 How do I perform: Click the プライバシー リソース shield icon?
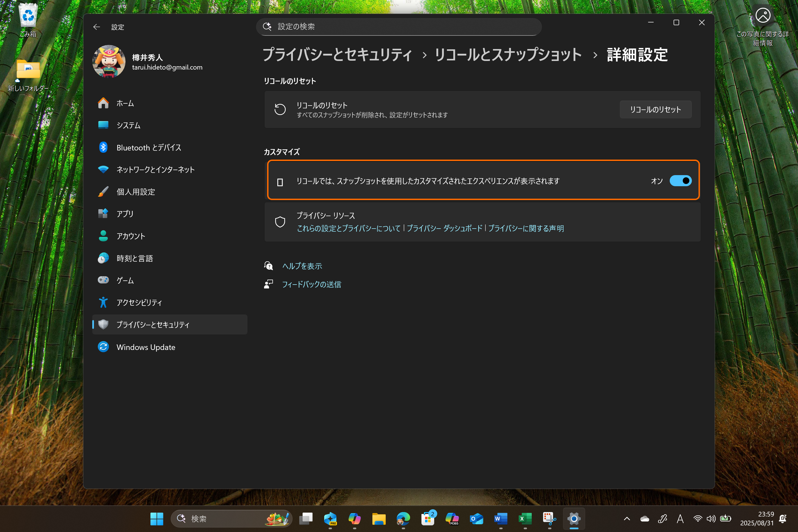coord(280,222)
